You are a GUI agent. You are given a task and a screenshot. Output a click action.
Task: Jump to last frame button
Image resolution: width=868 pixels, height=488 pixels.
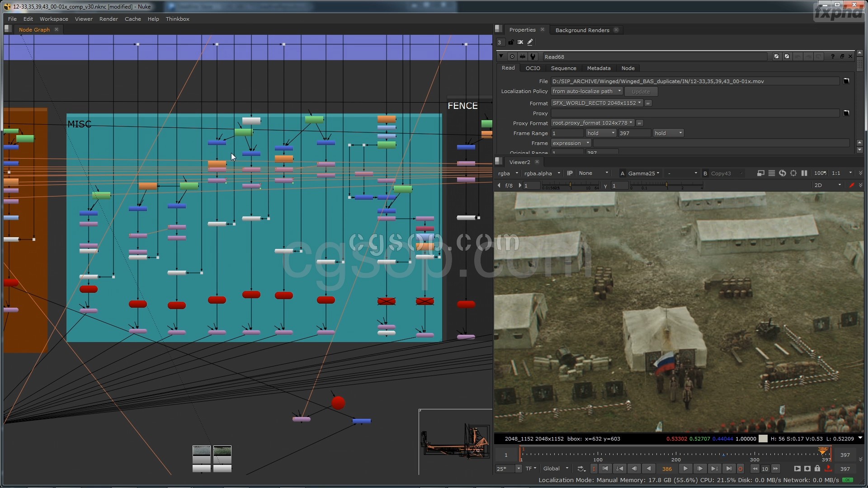[729, 469]
